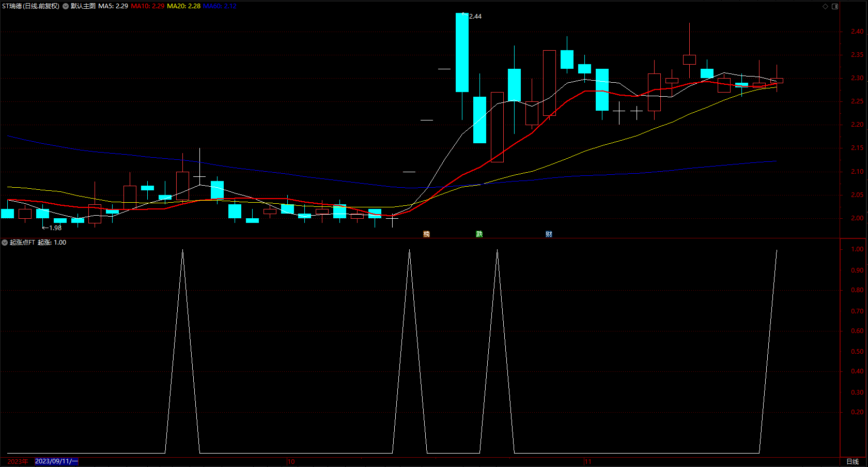Expand the 起涨点FT indicator dropdown arrow

[x=5, y=243]
